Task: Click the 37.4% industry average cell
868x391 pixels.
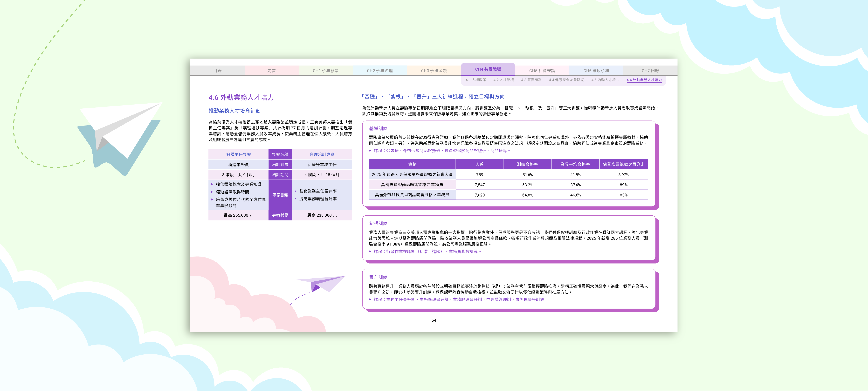Action: [x=575, y=185]
